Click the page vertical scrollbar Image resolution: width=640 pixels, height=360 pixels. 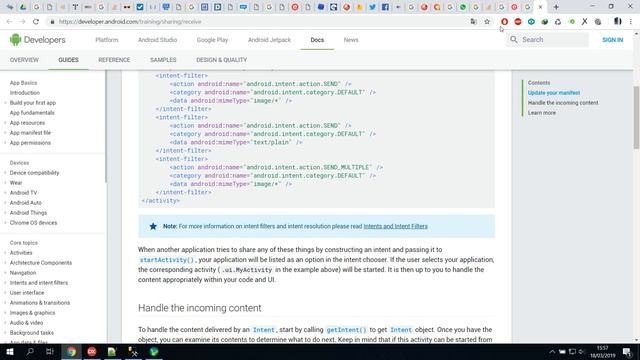coord(636,118)
